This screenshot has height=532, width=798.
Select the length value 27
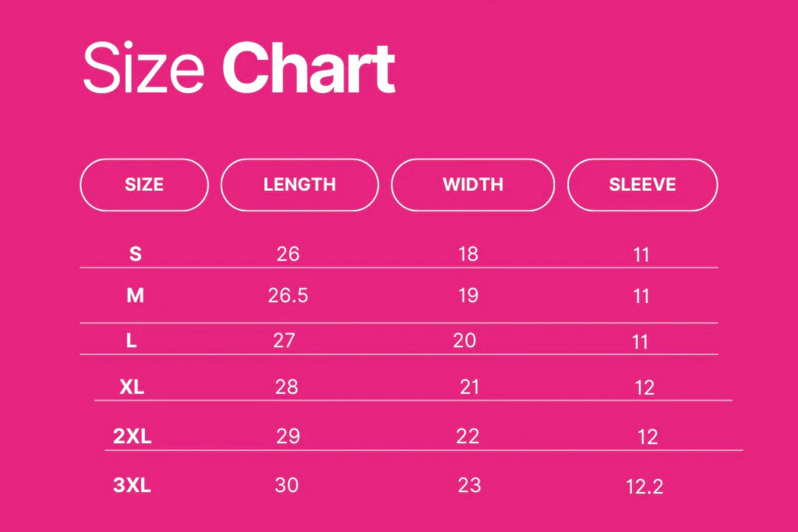point(284,341)
